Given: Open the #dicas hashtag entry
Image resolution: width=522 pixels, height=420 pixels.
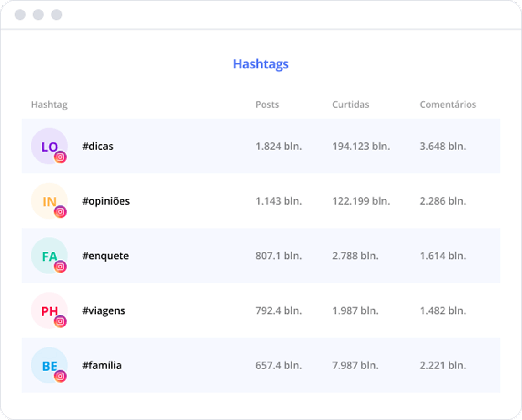Looking at the screenshot, I should (x=98, y=146).
